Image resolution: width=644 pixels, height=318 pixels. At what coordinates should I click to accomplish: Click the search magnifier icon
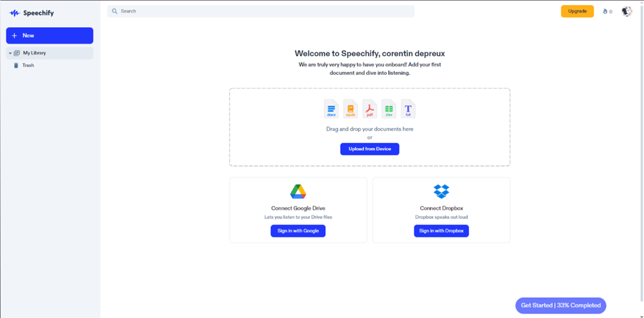[x=114, y=11]
